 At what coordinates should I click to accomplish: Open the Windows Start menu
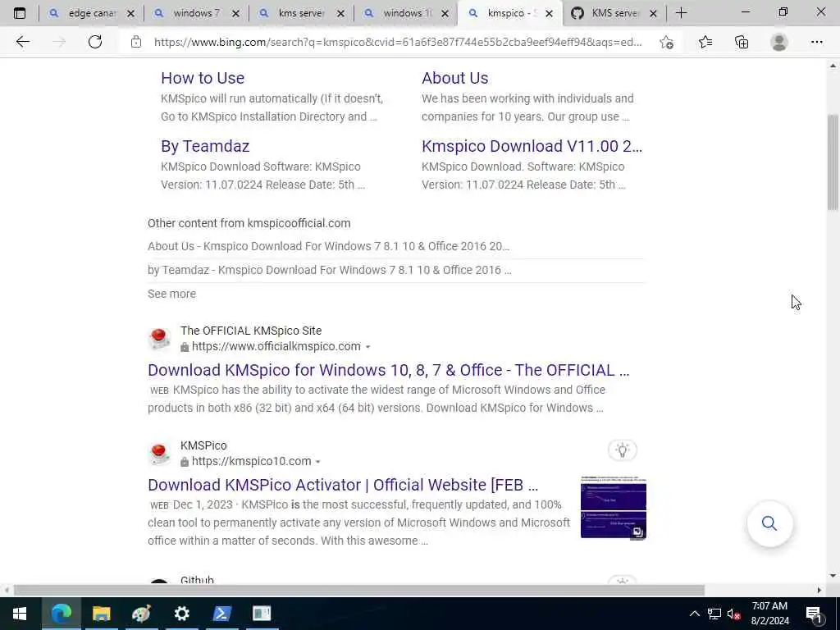pos(20,614)
